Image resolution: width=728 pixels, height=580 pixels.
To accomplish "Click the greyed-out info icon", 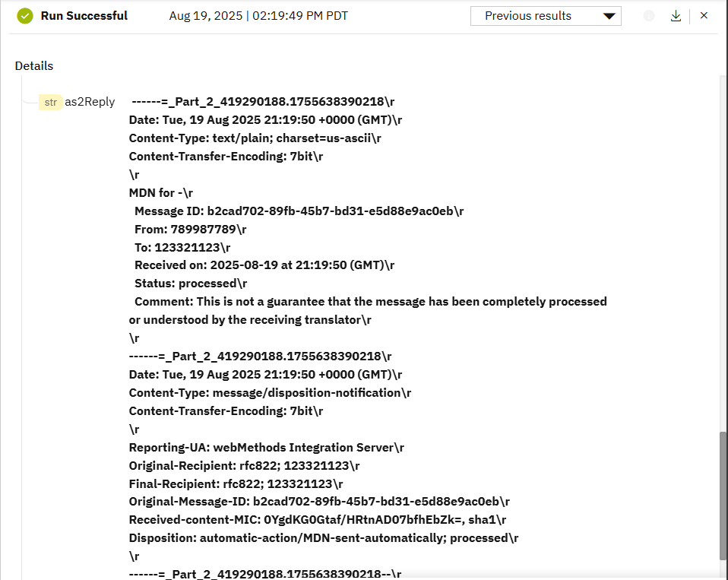I will (649, 16).
